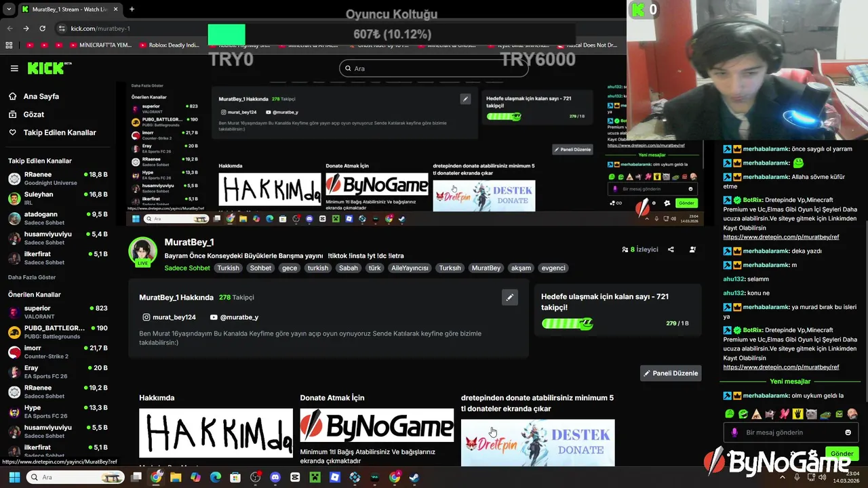Send chat message with Gönder button

click(x=842, y=453)
